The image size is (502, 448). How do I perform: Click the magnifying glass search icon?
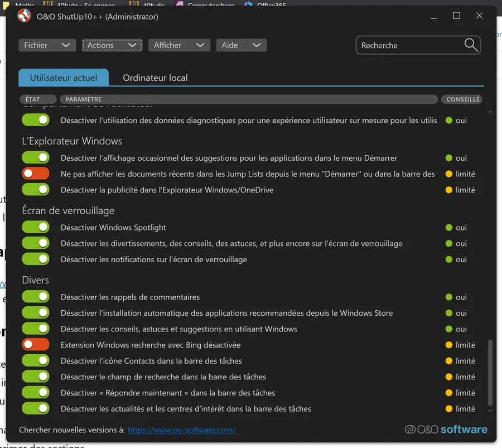[x=471, y=45]
